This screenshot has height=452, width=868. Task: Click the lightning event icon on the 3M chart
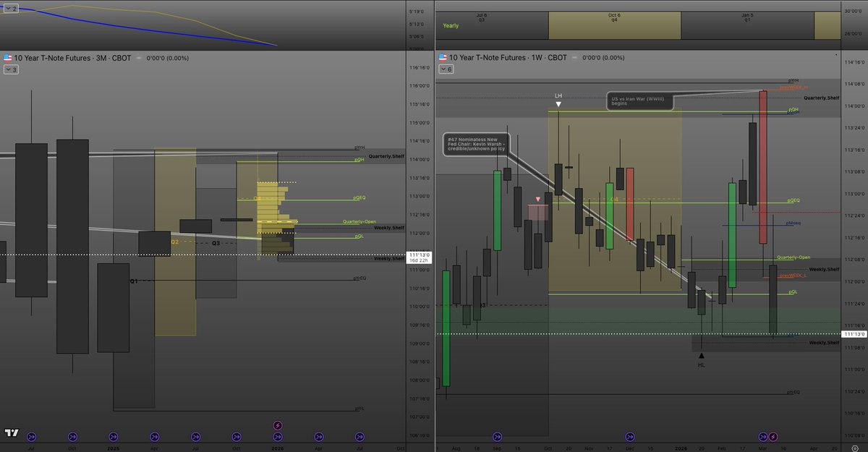(278, 426)
